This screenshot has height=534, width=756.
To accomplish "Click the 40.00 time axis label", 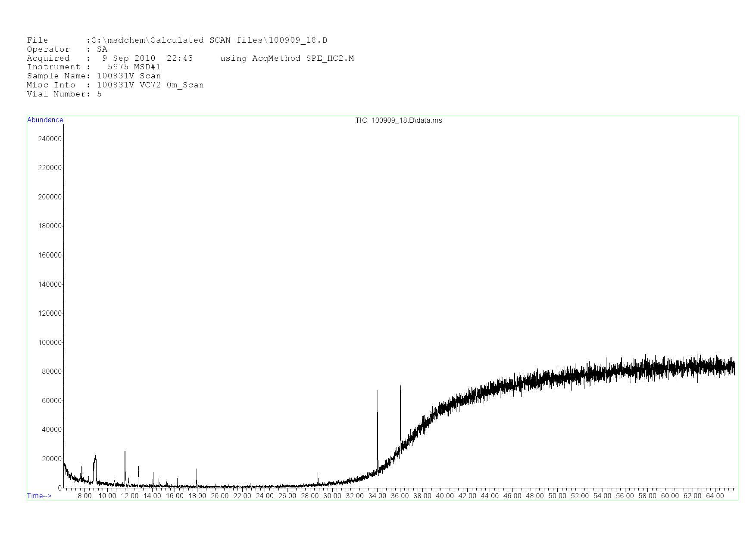I will coord(445,496).
